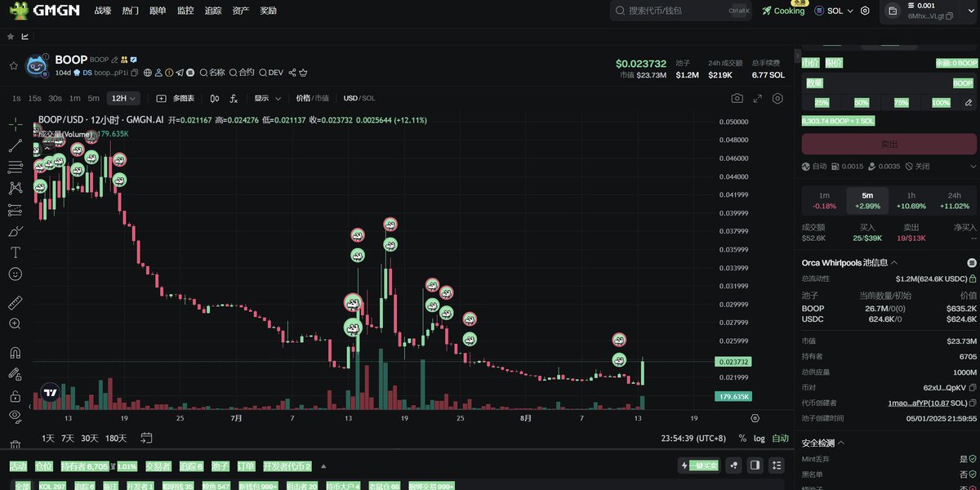This screenshot has height=490, width=980.
Task: Toggle log scale on chart
Action: pyautogui.click(x=759, y=439)
